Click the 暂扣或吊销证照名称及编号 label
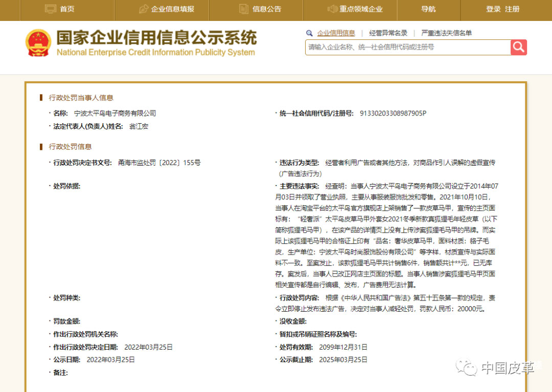This screenshot has width=552, height=392. 318,334
